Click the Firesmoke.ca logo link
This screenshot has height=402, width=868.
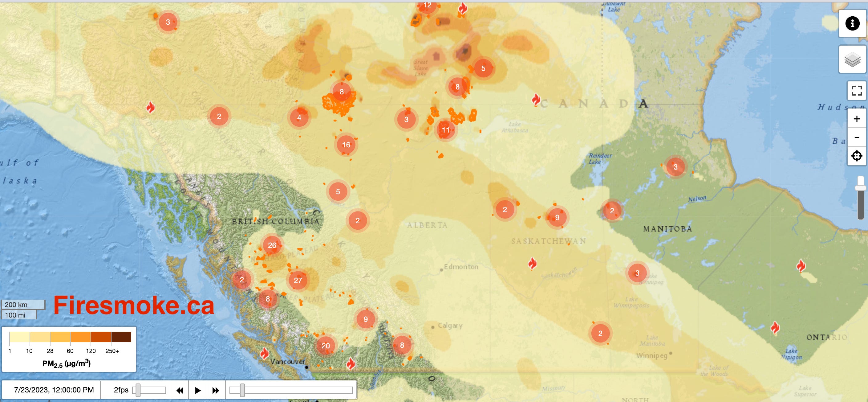coord(134,306)
